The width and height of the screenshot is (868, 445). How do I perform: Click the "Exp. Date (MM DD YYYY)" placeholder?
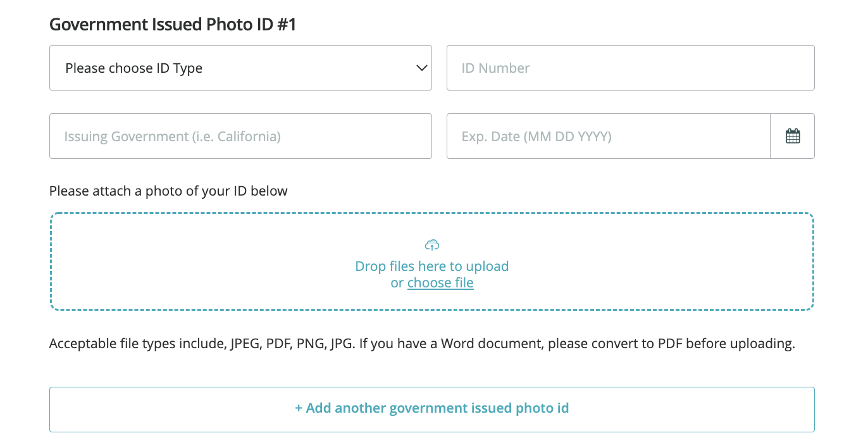click(x=536, y=136)
